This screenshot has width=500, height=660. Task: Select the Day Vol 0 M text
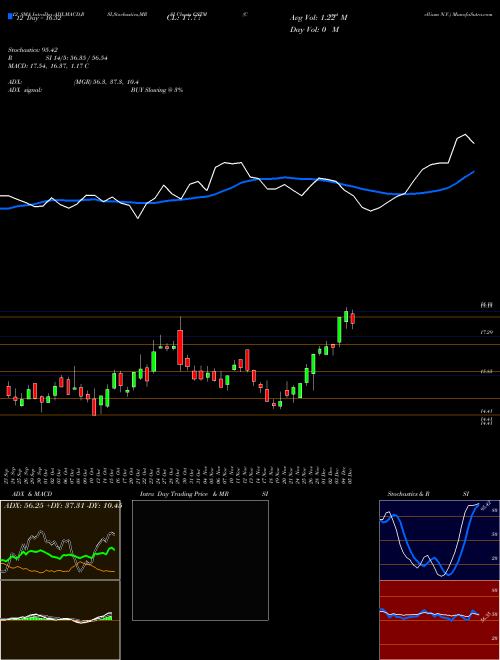(x=314, y=30)
